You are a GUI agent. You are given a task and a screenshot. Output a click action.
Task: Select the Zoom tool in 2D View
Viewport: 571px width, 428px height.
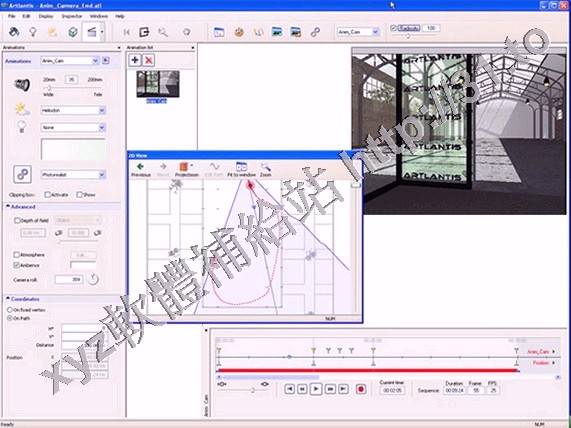(x=265, y=170)
